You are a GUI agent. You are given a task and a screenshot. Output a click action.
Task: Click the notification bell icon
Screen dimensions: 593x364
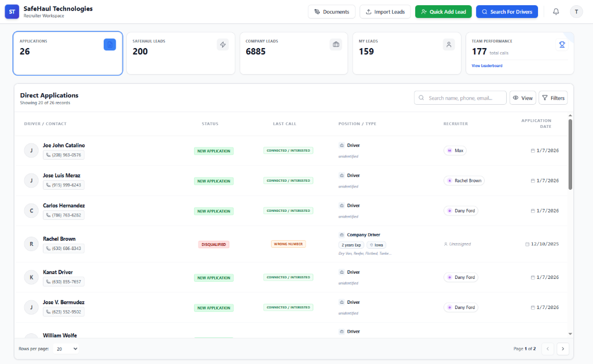[556, 12]
